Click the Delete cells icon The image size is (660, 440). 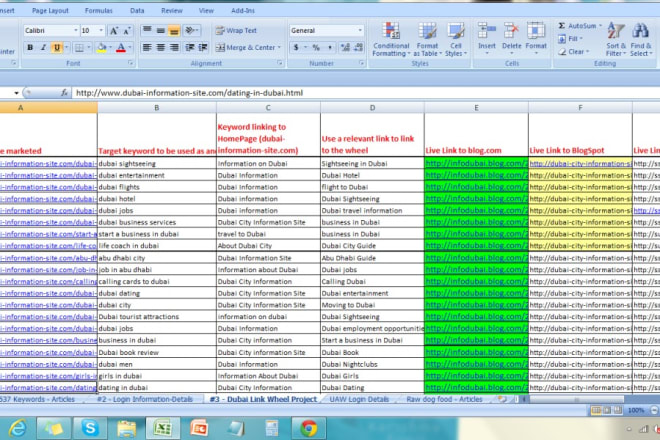pyautogui.click(x=511, y=32)
